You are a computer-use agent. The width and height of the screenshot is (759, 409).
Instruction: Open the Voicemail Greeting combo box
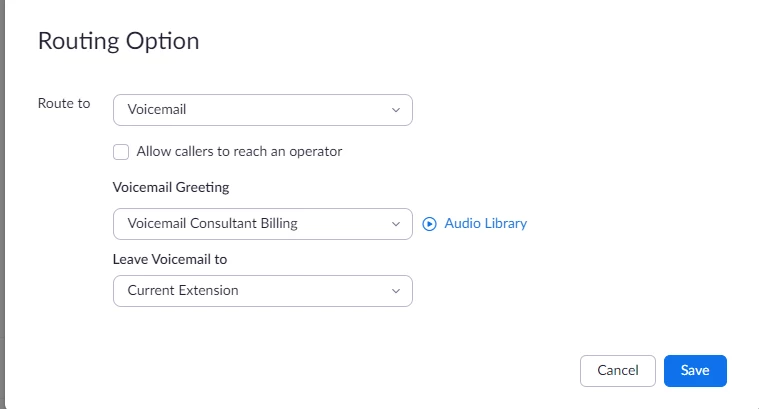click(263, 224)
